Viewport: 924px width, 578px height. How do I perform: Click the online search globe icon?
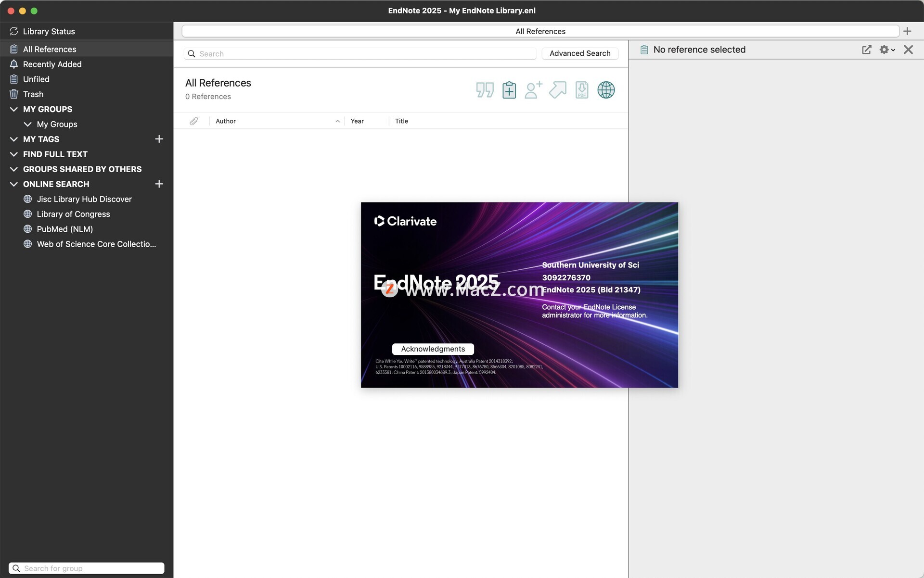coord(606,90)
